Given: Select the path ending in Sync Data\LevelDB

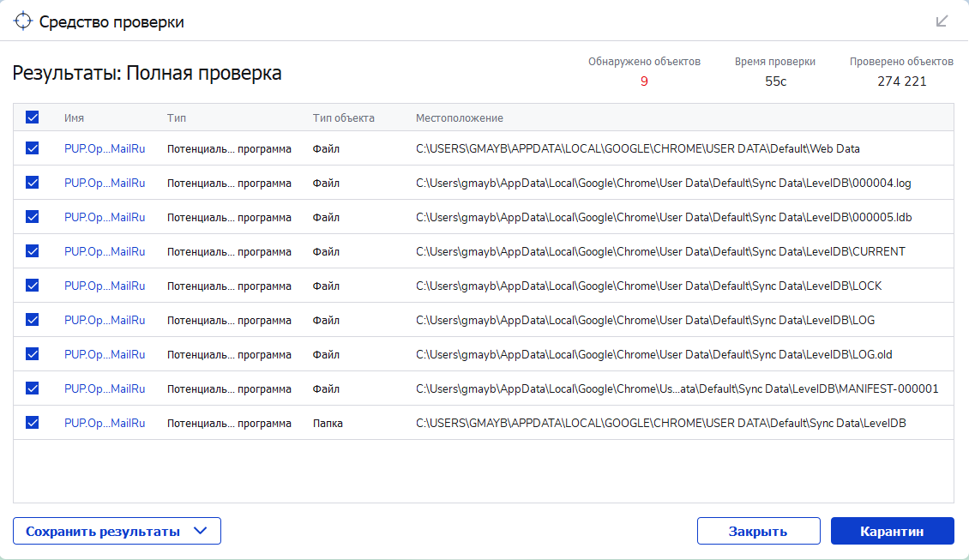Looking at the screenshot, I should click(x=660, y=424).
